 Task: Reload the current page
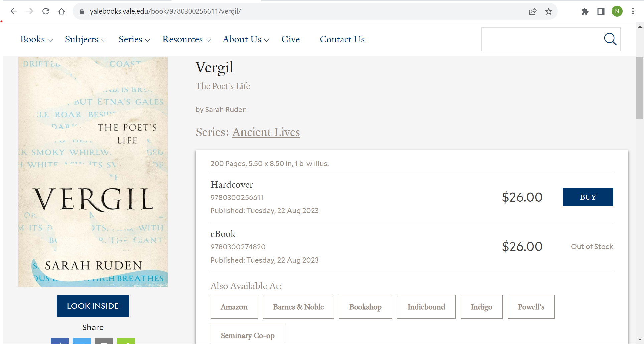click(x=46, y=11)
